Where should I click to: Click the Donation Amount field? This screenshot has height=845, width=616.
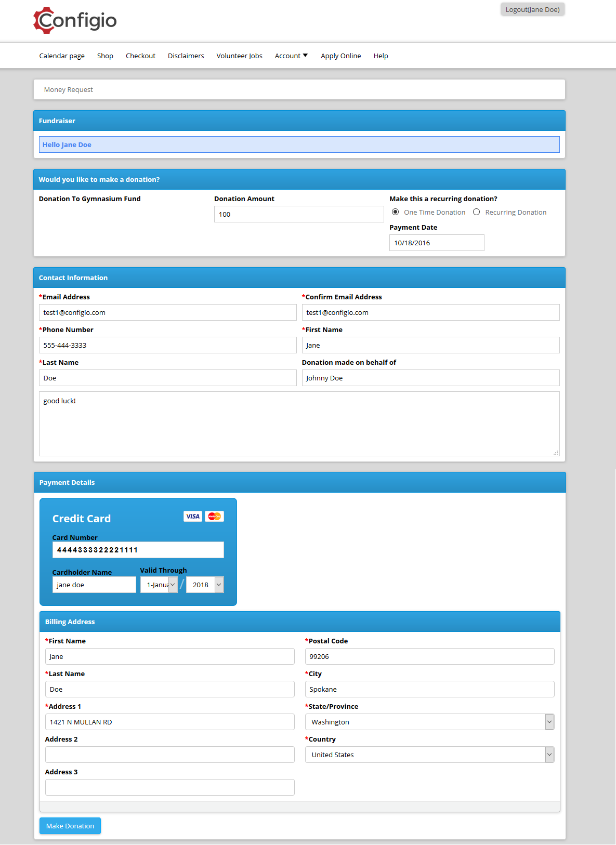pos(299,214)
